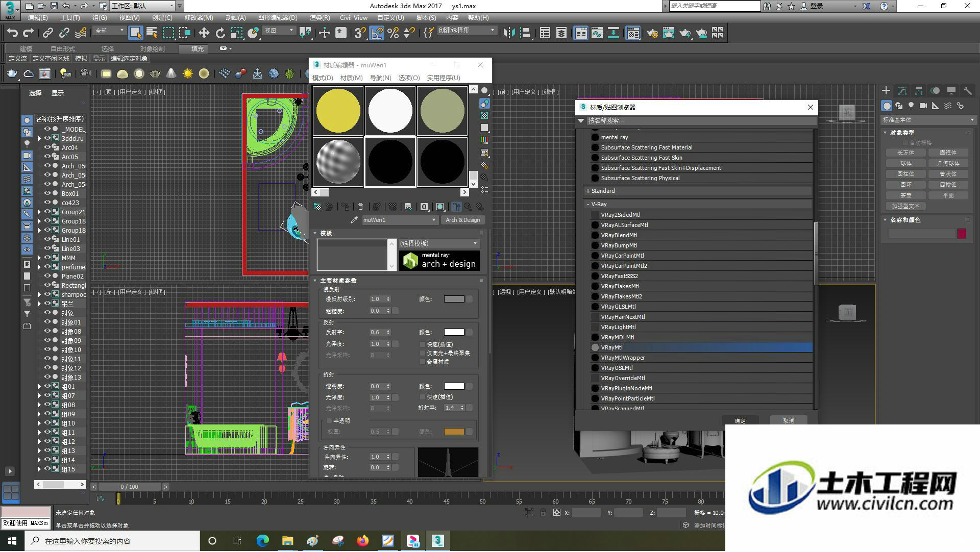Click the teapot icon in lower toolbar

click(12, 74)
